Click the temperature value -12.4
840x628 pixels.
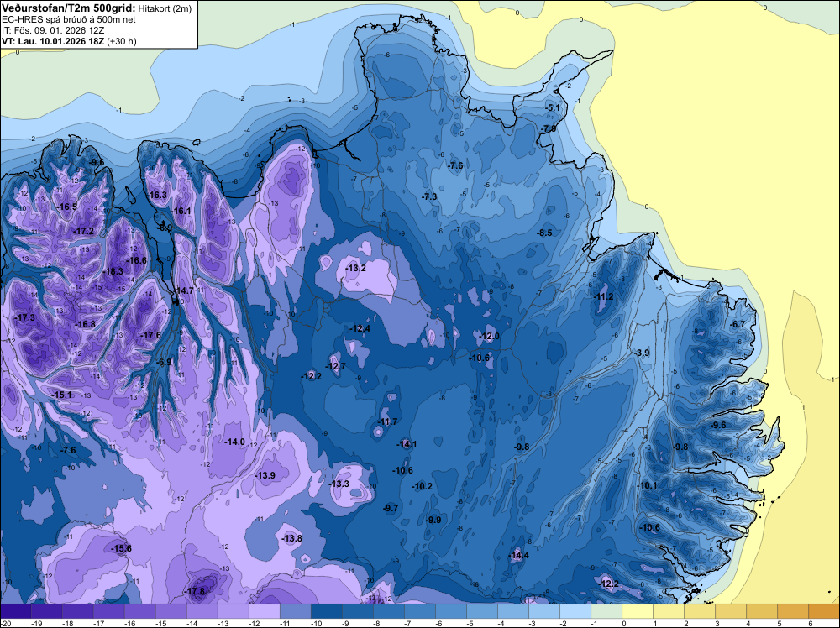[360, 329]
